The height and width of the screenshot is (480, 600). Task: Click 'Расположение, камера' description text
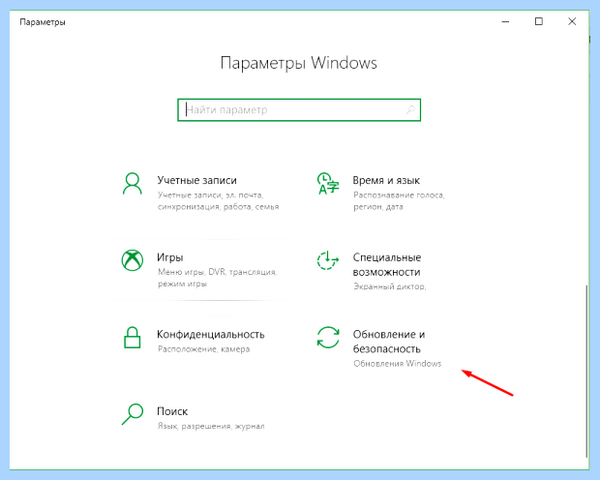point(204,349)
